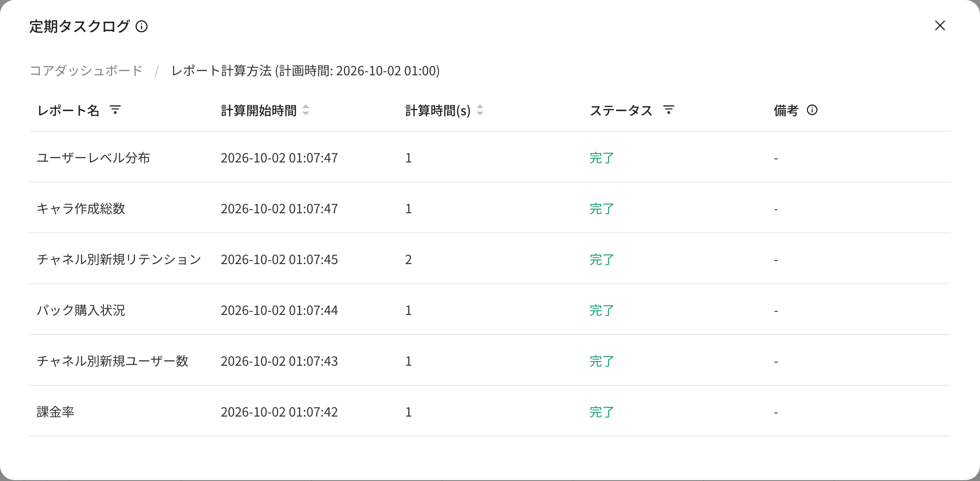Screen dimensions: 980x481
Task: Select the チャネル別新規ユーザー数 report name
Action: click(113, 361)
